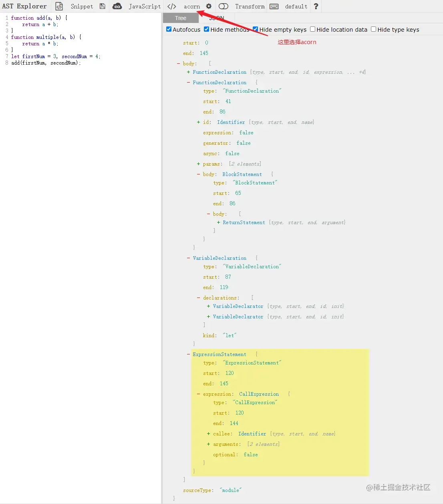Open parser settings gear icon
443x504 pixels.
209,6
